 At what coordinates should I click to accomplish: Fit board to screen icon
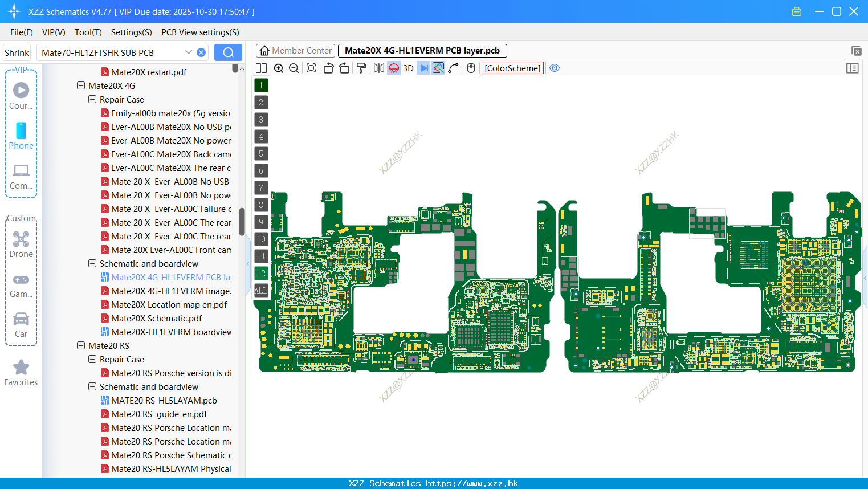coord(311,68)
